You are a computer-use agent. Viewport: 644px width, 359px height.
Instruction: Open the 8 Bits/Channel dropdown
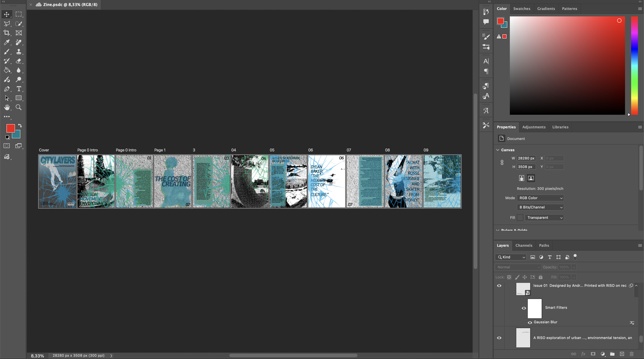coord(540,207)
